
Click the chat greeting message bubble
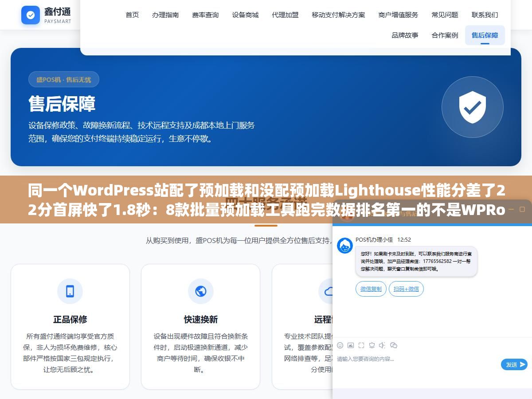pos(416,262)
